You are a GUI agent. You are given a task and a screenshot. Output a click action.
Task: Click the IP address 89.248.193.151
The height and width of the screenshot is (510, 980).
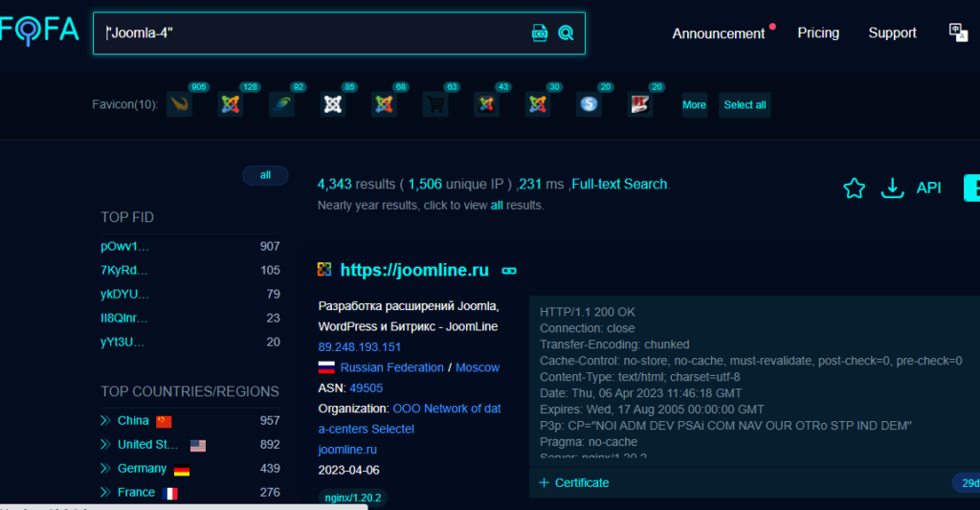pos(360,347)
